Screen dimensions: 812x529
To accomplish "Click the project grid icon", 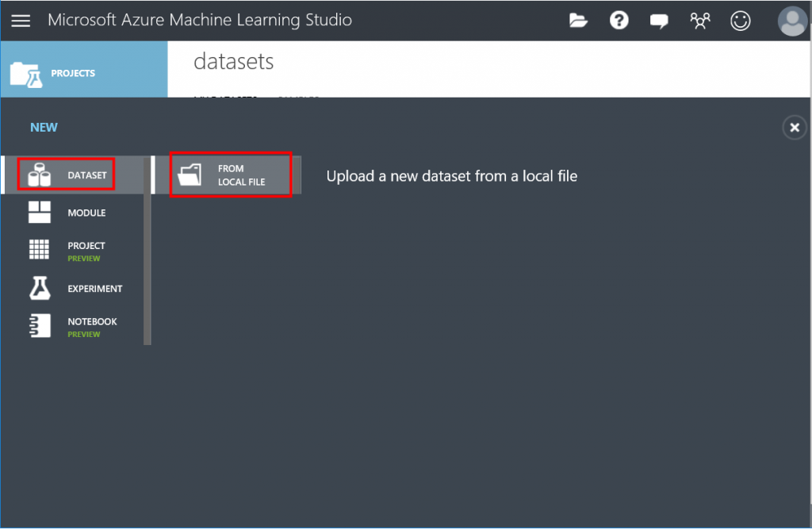I will tap(40, 249).
